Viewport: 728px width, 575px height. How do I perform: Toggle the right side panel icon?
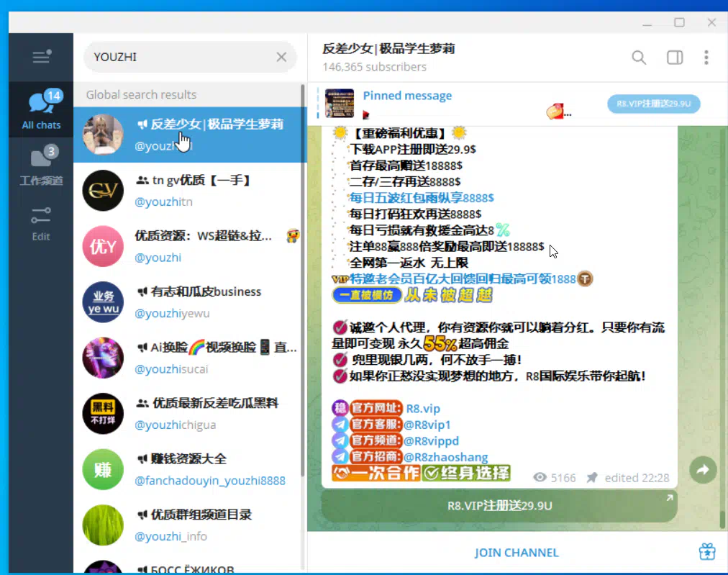point(675,58)
